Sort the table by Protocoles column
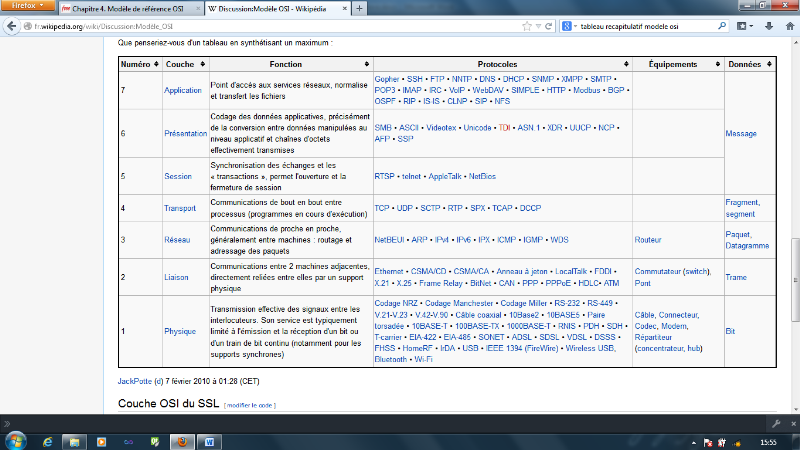 coord(626,64)
